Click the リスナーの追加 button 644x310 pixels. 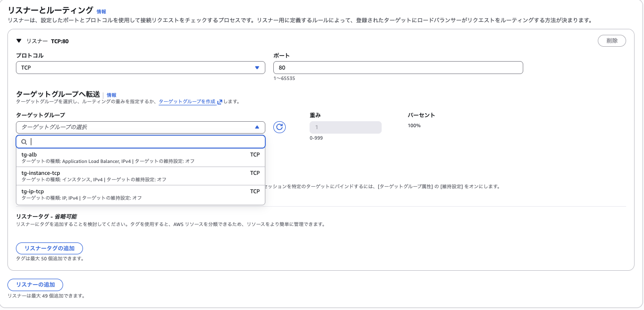(x=35, y=285)
